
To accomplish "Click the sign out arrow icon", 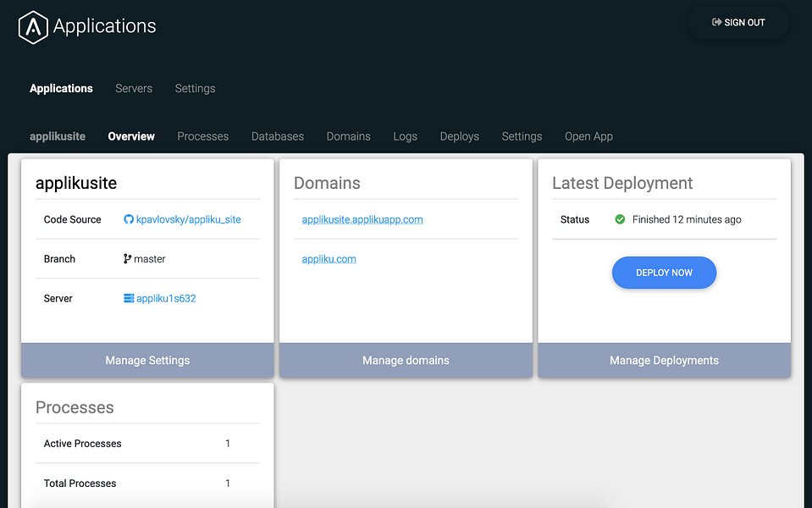I will click(x=716, y=23).
